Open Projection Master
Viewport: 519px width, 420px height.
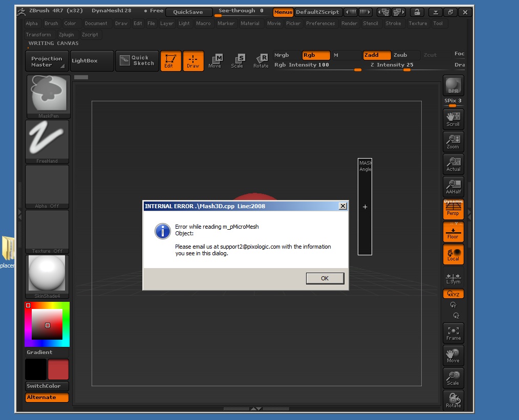47,61
